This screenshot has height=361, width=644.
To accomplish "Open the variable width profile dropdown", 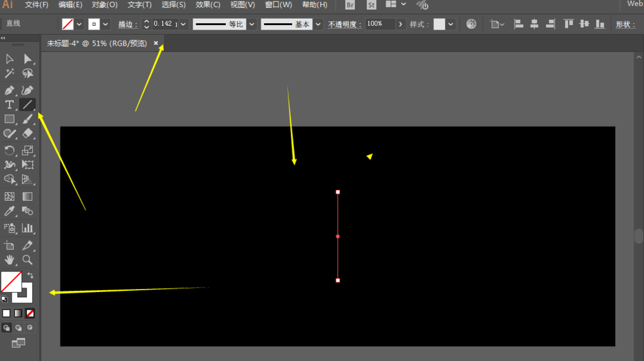I will click(252, 24).
